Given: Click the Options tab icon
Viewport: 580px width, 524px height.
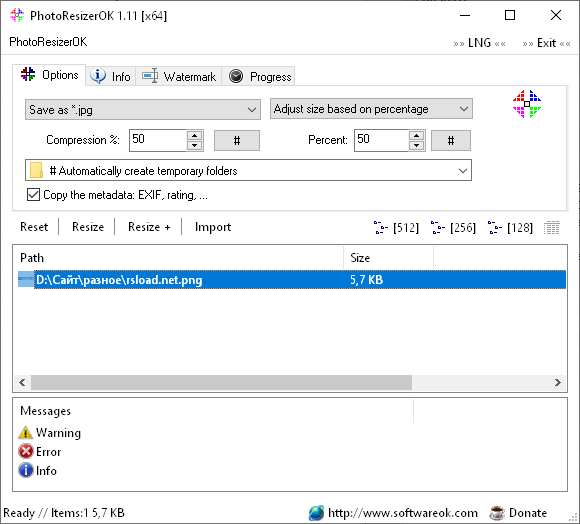Looking at the screenshot, I should 28,74.
